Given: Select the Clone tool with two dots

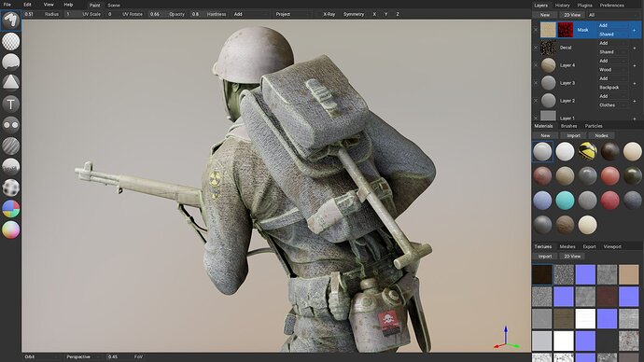Looking at the screenshot, I should pos(10,124).
